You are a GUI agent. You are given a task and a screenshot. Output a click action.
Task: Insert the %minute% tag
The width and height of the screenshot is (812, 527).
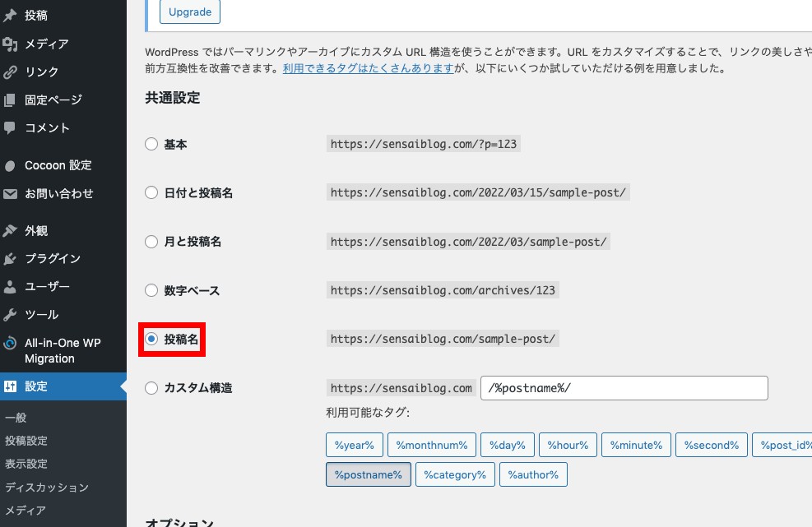coord(636,446)
